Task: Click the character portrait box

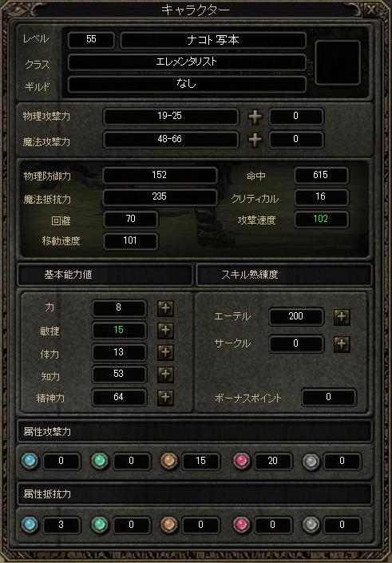Action: 338,62
